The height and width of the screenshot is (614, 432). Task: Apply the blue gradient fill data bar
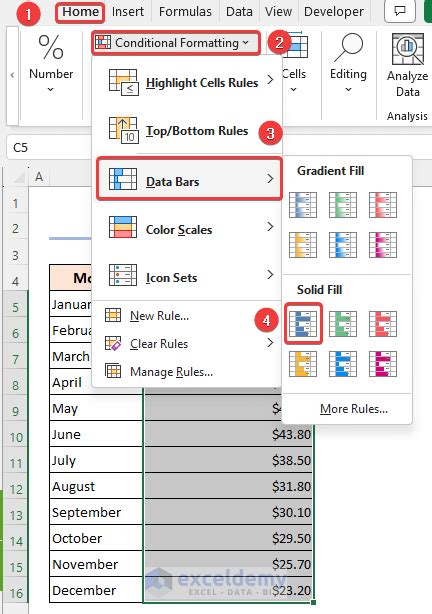[x=303, y=205]
